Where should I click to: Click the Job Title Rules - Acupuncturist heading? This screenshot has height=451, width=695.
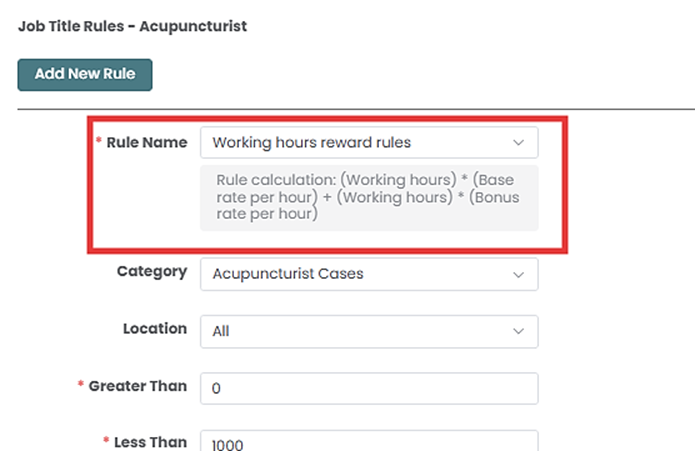[x=133, y=26]
